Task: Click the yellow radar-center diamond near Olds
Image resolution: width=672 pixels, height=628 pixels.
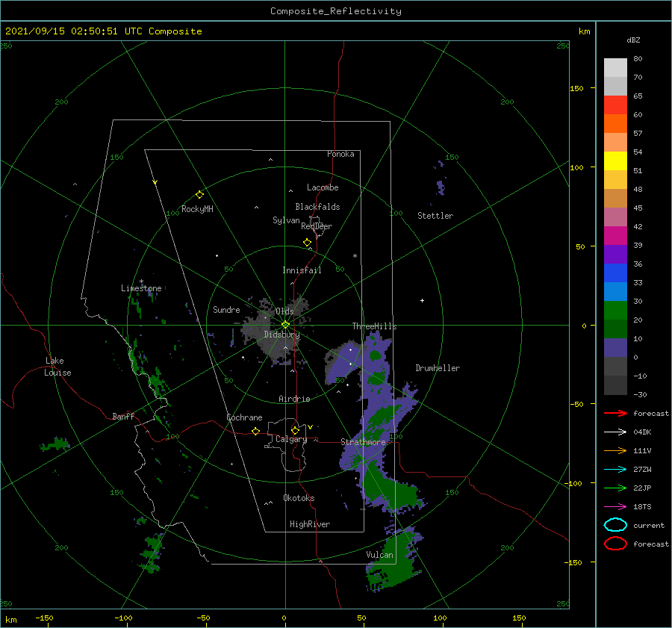Action: [x=285, y=325]
